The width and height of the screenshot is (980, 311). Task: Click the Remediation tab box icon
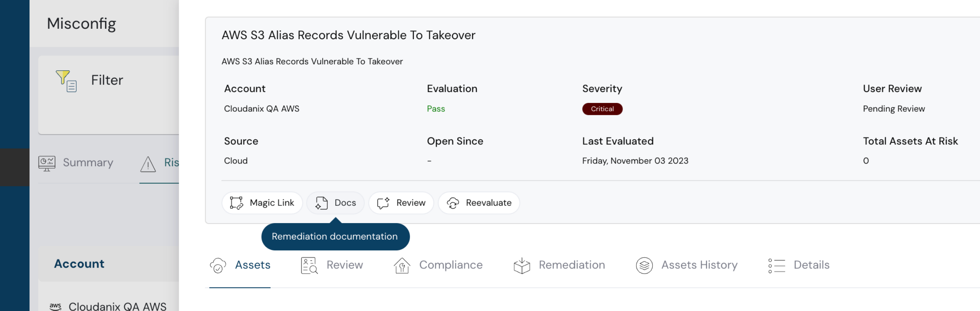pyautogui.click(x=522, y=265)
